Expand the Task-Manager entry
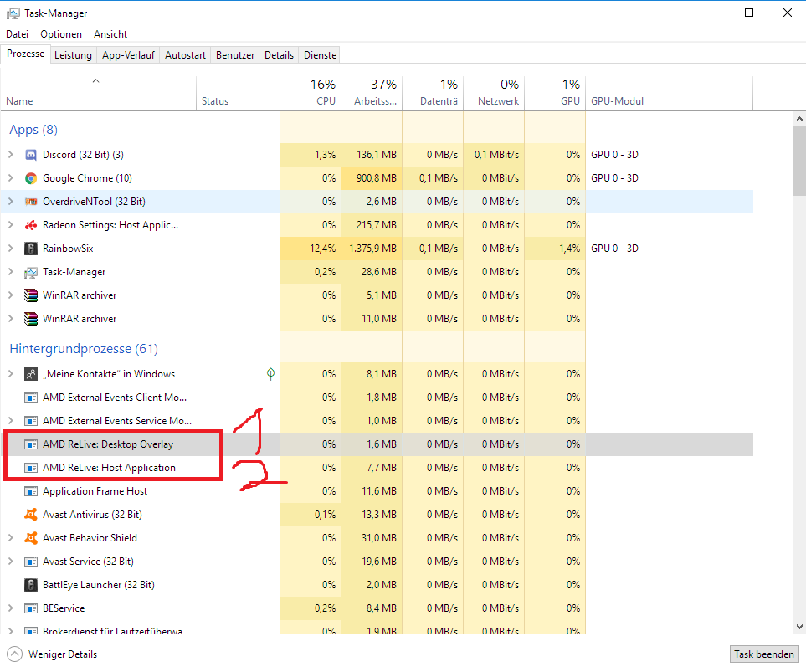This screenshot has width=806, height=672. [11, 272]
